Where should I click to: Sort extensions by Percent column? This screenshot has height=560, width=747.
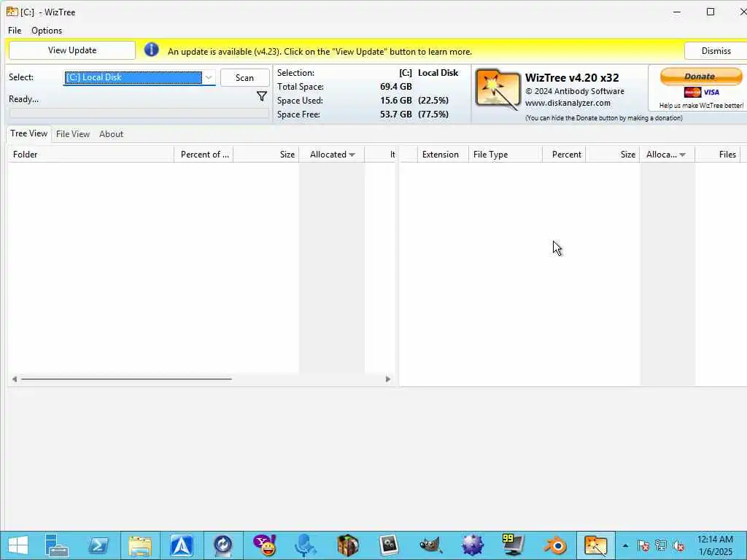click(x=564, y=155)
